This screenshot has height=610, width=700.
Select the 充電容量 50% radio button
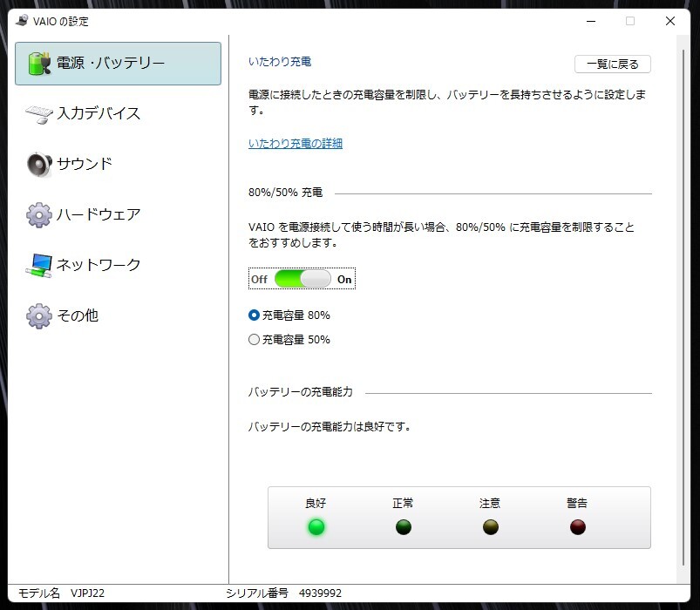tap(254, 340)
